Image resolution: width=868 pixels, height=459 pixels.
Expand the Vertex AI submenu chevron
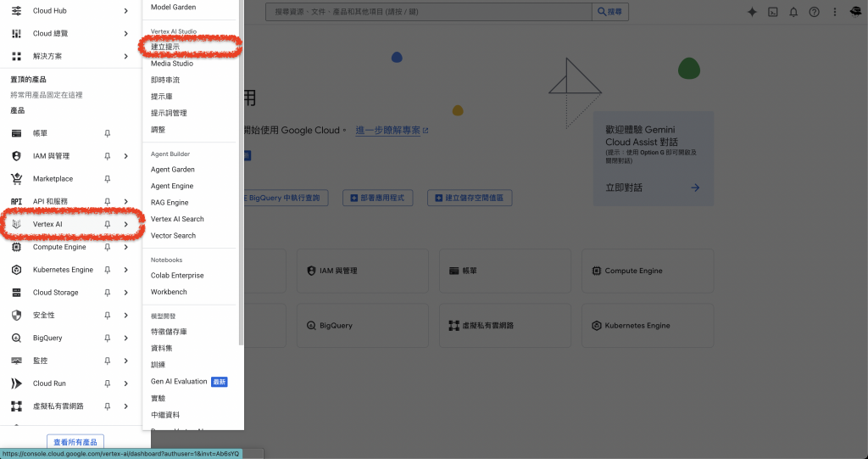pyautogui.click(x=126, y=224)
